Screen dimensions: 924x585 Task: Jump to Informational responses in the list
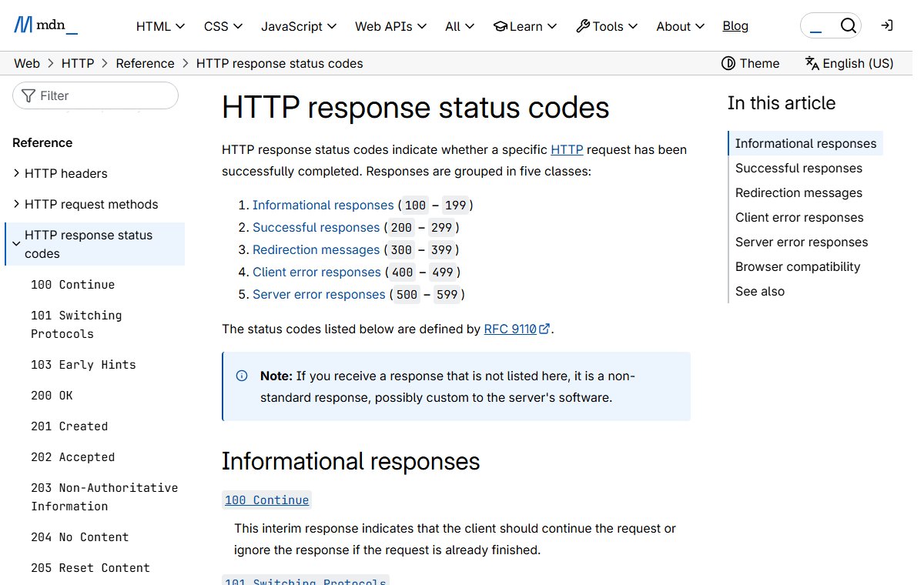323,205
